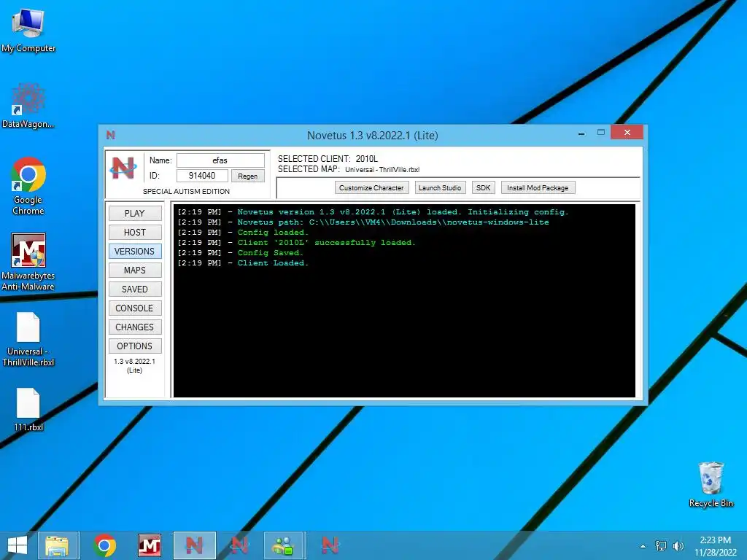The width and height of the screenshot is (747, 560).
Task: Click console line "Client '2010L' successfully loaded."
Action: (296, 243)
